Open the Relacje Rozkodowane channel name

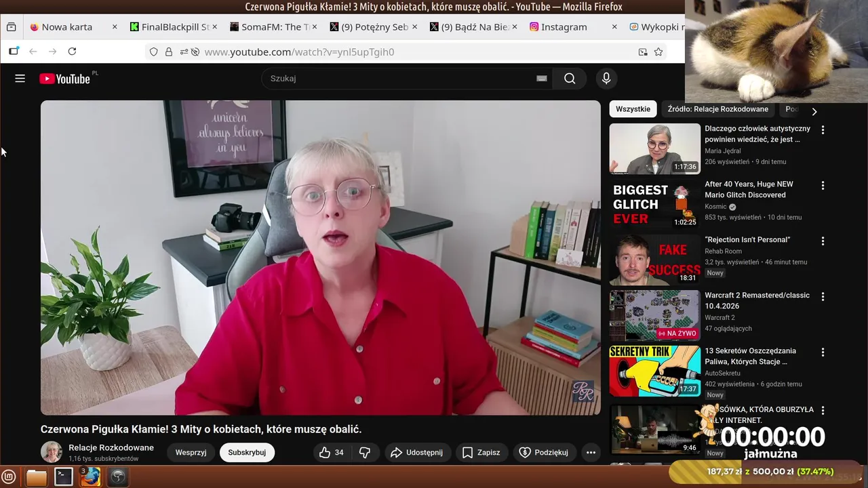(111, 447)
